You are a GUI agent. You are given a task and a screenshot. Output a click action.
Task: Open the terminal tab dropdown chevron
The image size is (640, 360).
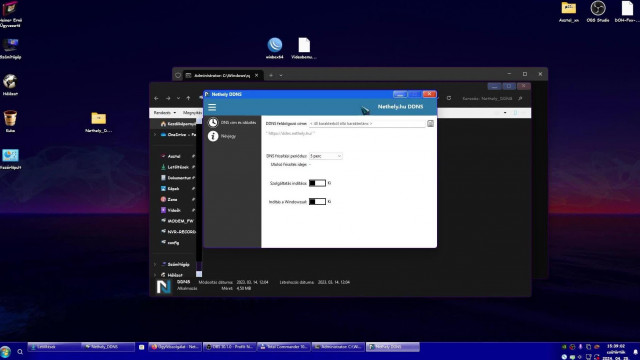pos(281,76)
